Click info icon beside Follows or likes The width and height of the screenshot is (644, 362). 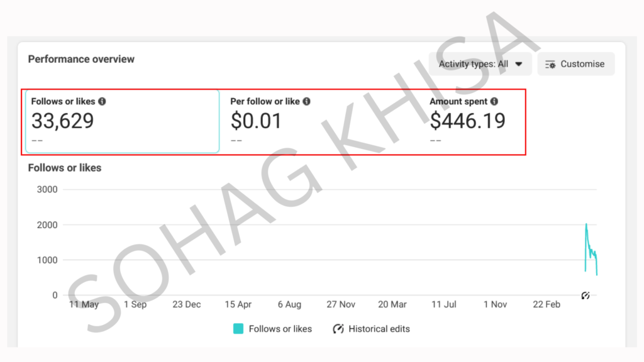[x=103, y=101]
